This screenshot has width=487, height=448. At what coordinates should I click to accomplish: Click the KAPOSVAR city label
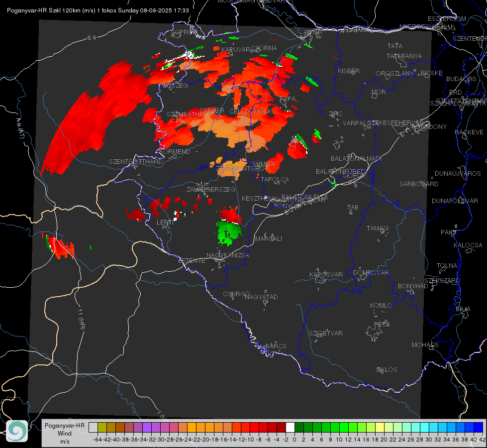coord(326,275)
